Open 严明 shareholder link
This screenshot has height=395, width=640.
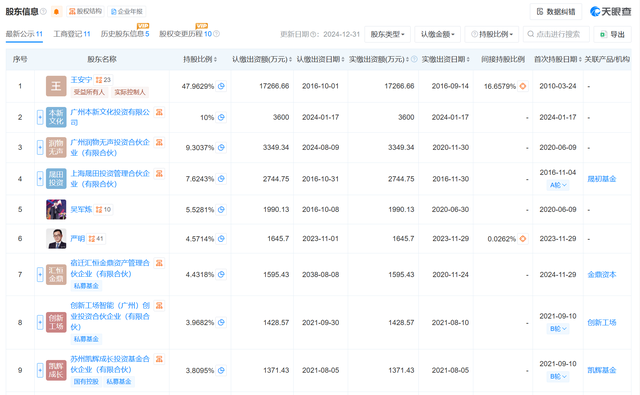click(x=78, y=238)
